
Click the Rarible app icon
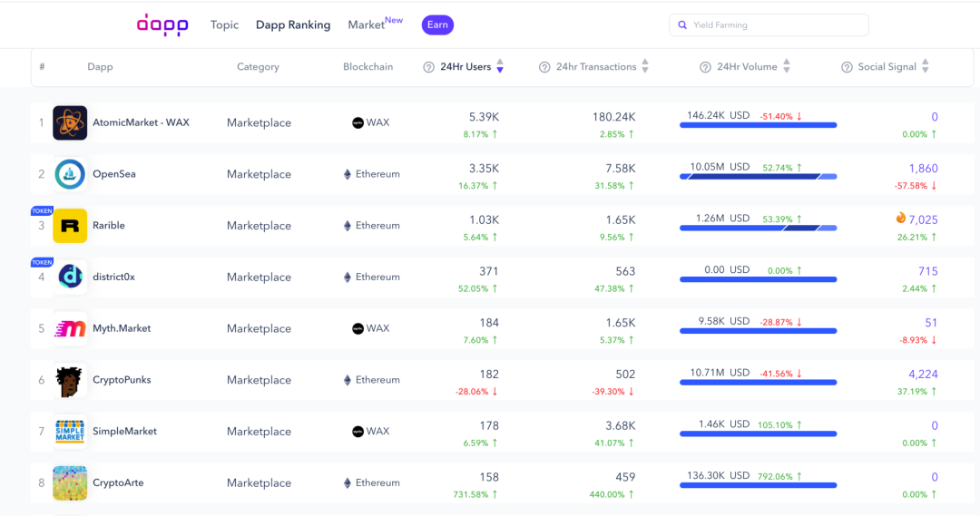(x=70, y=226)
